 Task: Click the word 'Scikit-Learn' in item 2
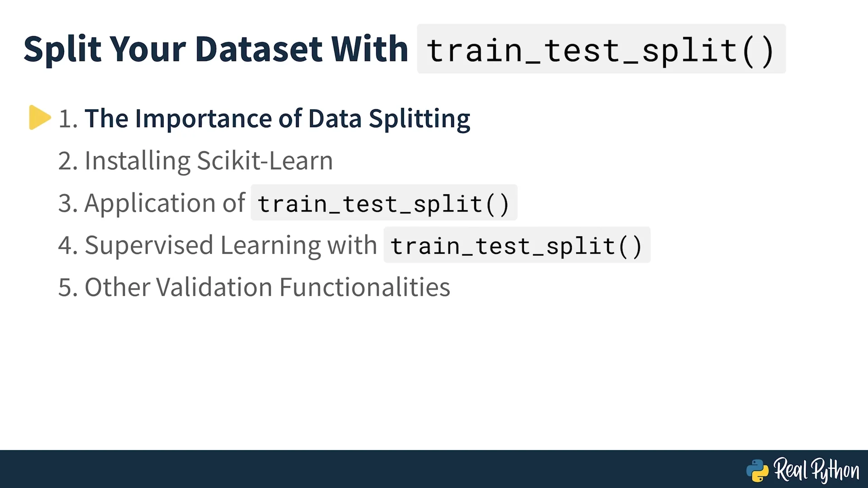point(265,160)
